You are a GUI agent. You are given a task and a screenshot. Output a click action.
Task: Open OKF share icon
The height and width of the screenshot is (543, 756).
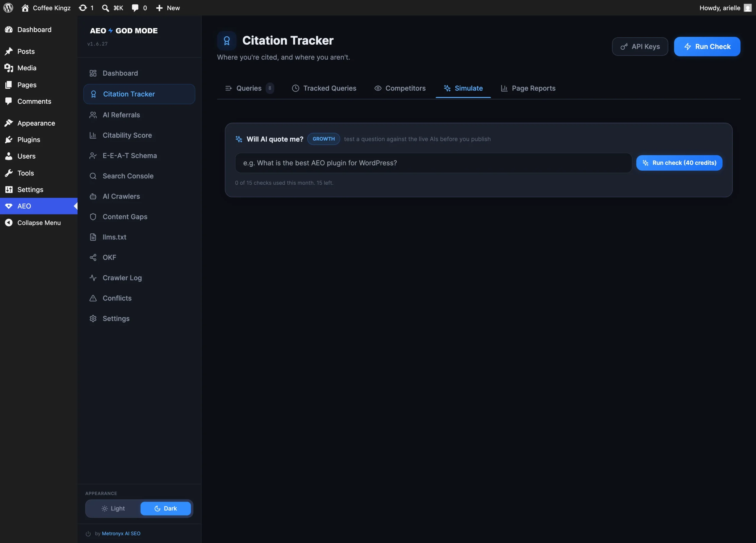coord(93,257)
